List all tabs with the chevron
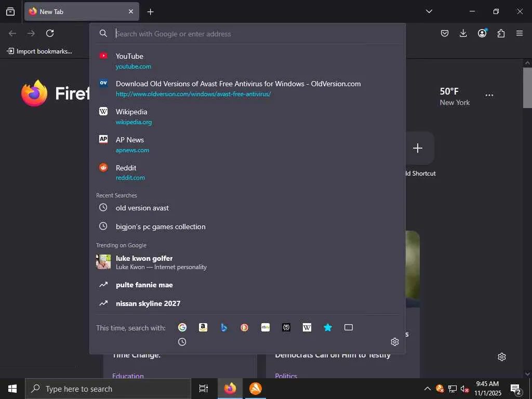 point(429,11)
